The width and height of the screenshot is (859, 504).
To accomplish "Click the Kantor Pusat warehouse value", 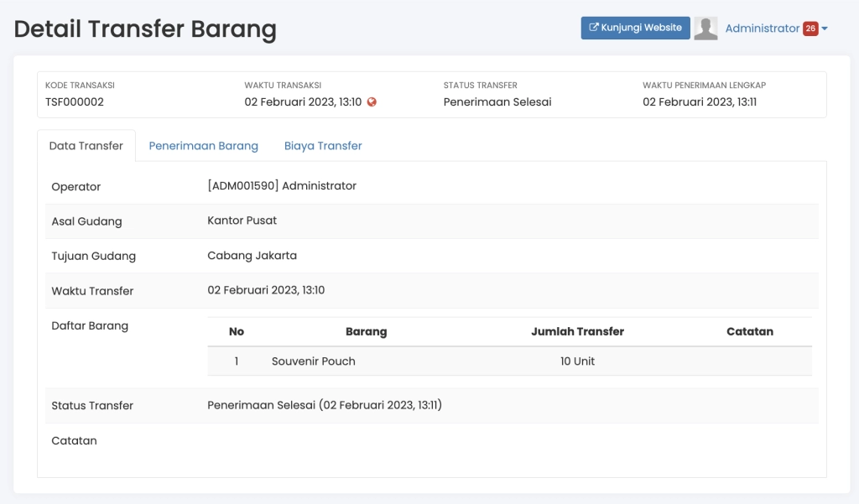I will [242, 221].
